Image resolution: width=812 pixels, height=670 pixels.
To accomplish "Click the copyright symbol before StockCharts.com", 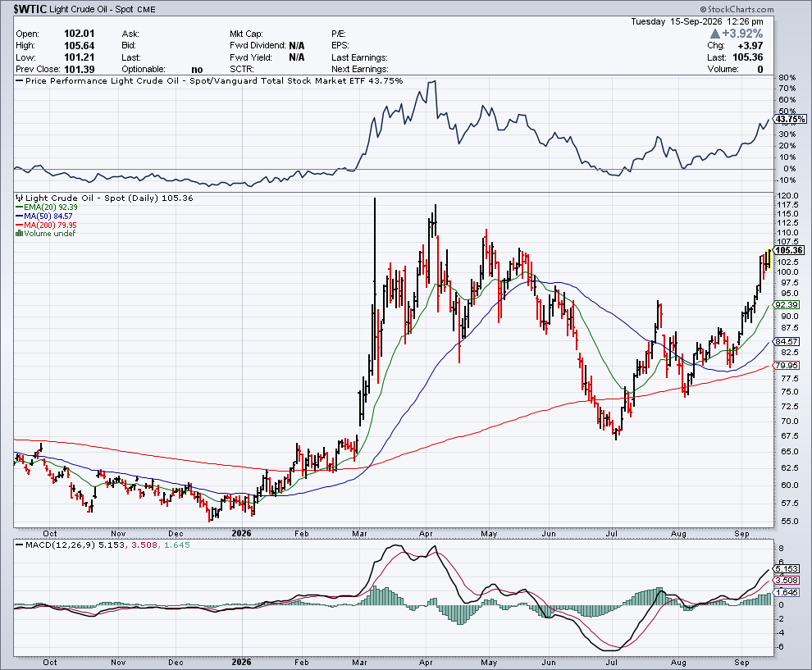I will pos(703,9).
